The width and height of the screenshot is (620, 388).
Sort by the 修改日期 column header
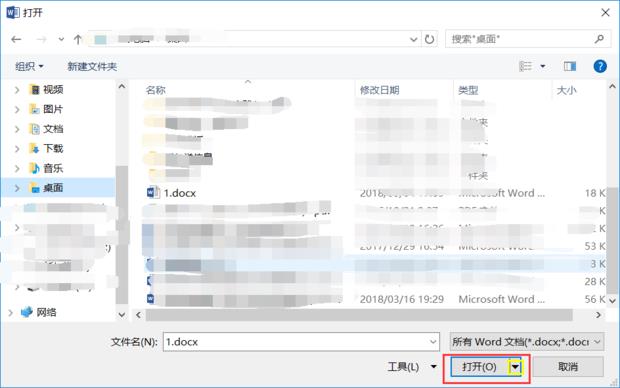[x=379, y=90]
